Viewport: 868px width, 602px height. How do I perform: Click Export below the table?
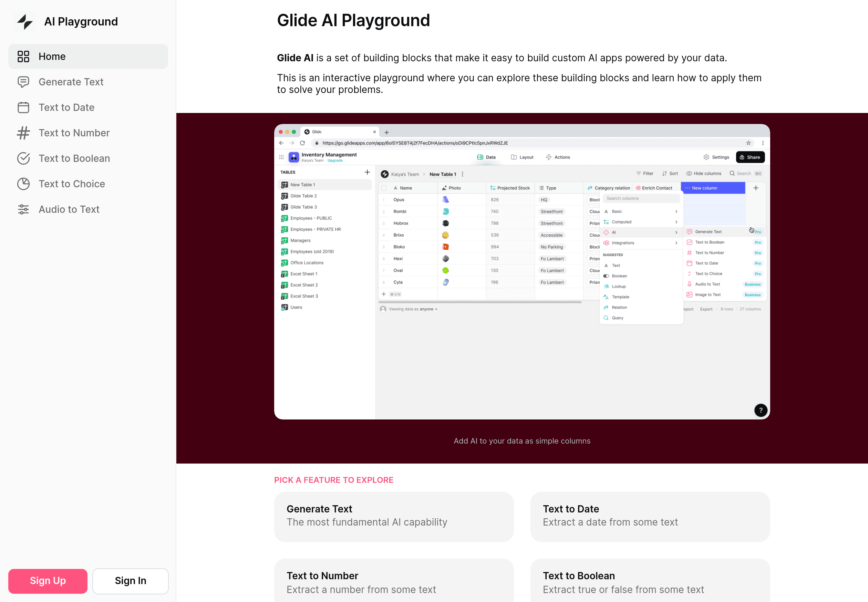[x=706, y=309]
